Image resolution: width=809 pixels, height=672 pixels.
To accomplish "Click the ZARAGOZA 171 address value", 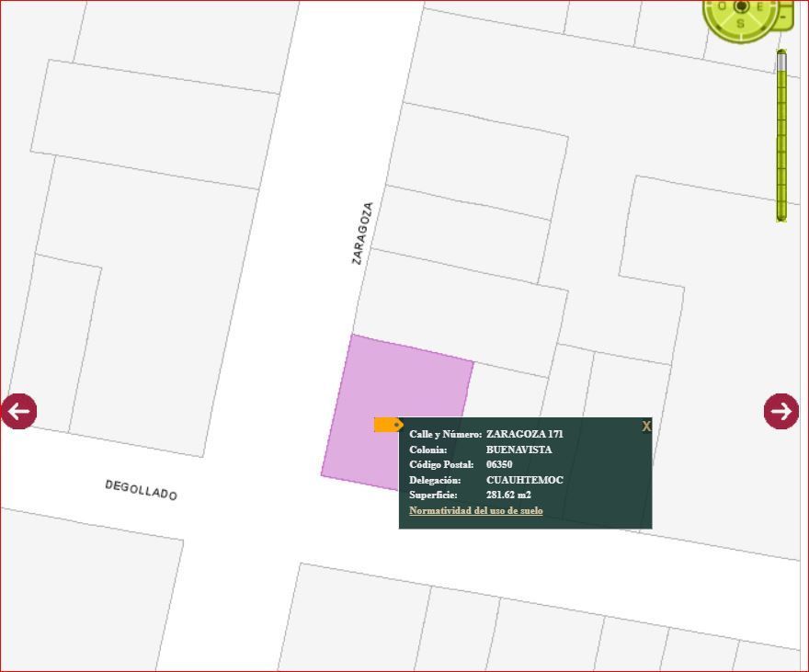I will [525, 434].
